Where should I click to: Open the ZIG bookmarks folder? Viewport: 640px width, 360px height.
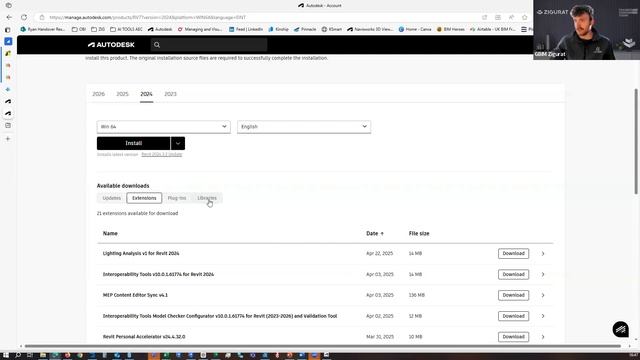pos(98,29)
